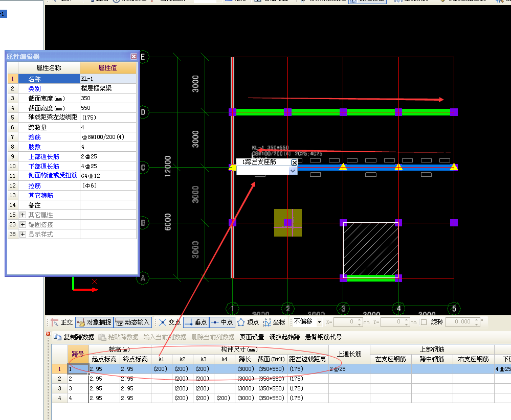Click the 1跨左支座筋 text input

tap(262, 171)
